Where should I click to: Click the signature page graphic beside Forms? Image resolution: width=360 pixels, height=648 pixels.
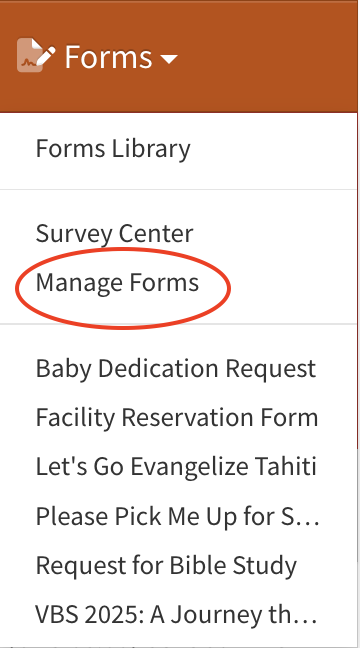[29, 55]
